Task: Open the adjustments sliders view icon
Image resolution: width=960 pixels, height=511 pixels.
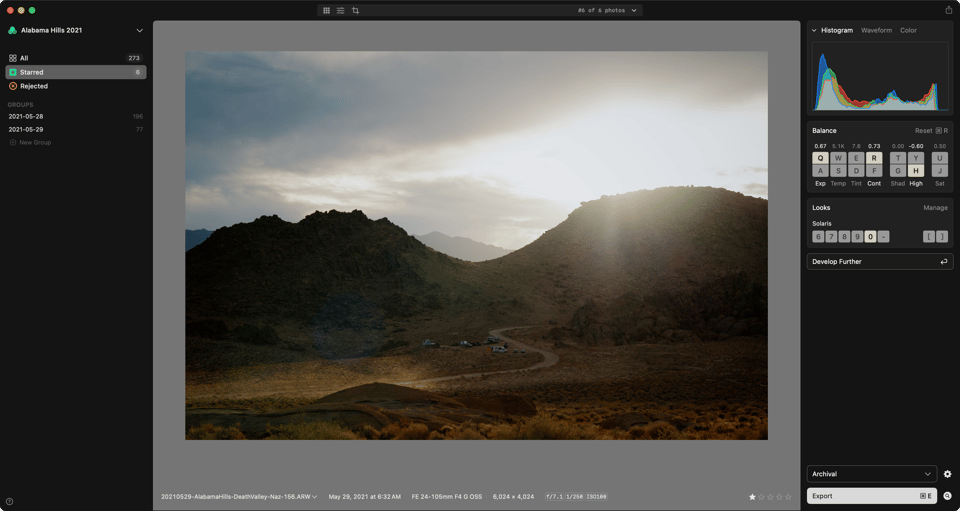Action: (x=340, y=10)
